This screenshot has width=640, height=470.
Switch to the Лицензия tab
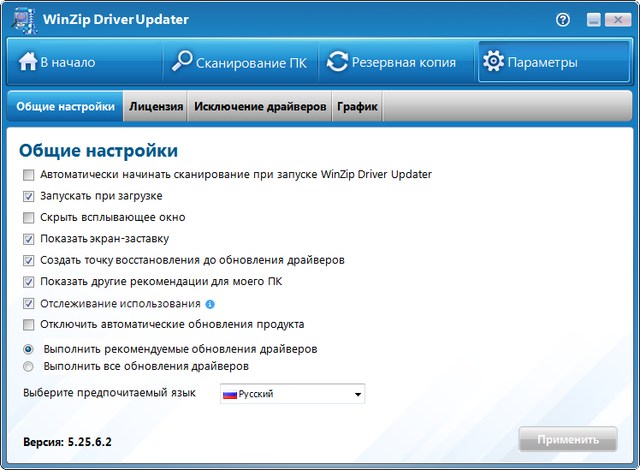[x=155, y=107]
